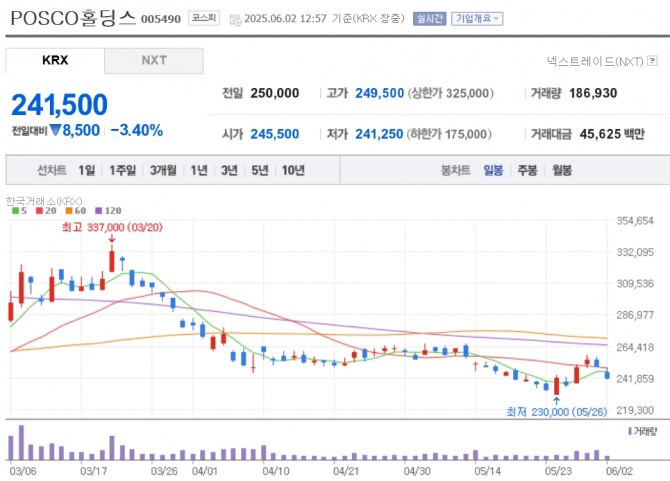Click the down-triangle price change icon

[55, 130]
